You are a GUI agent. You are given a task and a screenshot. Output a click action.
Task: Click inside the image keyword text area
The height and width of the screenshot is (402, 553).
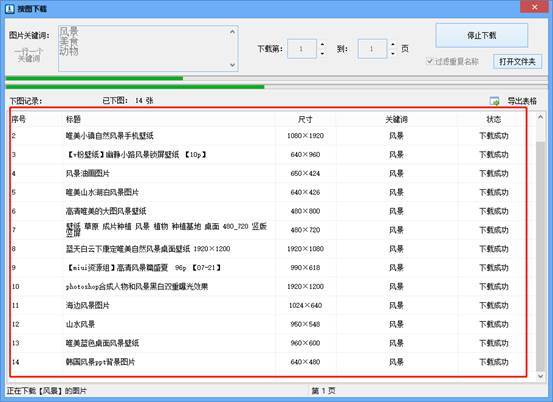[x=144, y=48]
